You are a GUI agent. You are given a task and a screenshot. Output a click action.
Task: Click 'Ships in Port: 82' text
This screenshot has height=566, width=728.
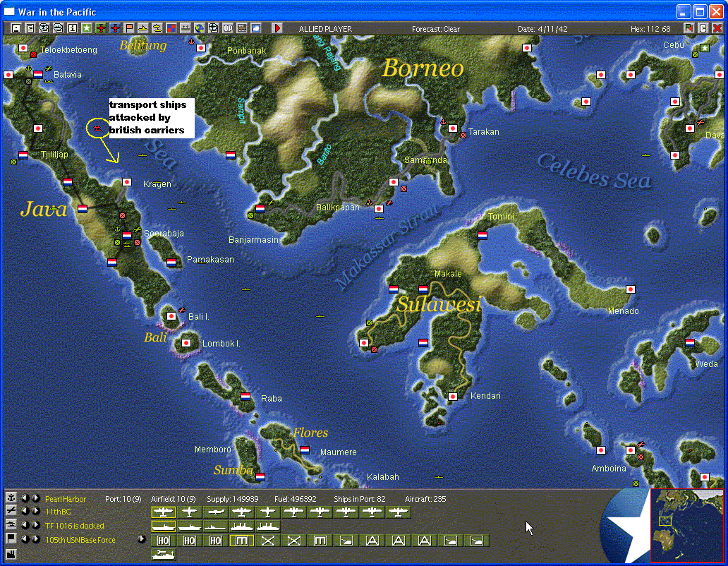point(359,499)
